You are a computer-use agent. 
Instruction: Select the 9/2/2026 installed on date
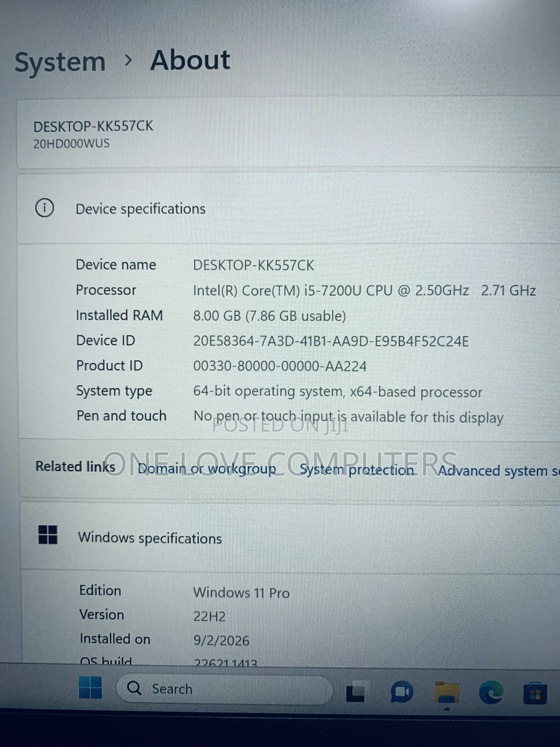pyautogui.click(x=221, y=641)
